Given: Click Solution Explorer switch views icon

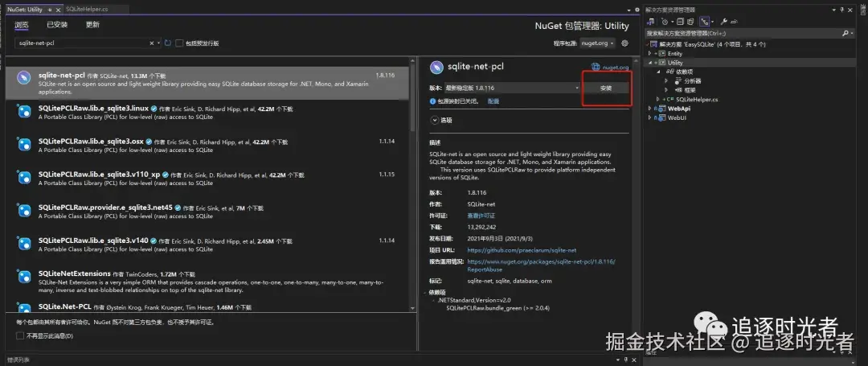Looking at the screenshot, I should [651, 22].
